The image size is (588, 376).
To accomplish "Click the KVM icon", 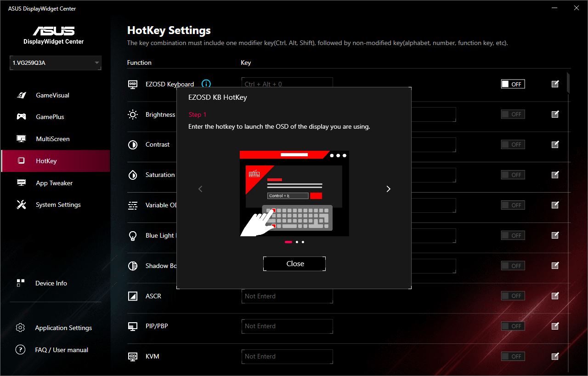I will [x=133, y=356].
